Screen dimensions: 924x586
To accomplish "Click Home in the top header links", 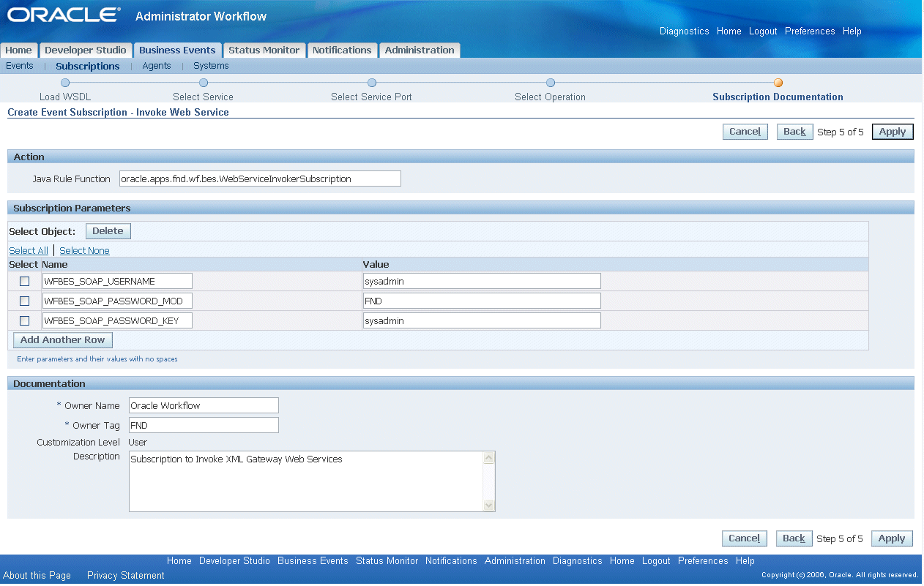I will [x=729, y=31].
